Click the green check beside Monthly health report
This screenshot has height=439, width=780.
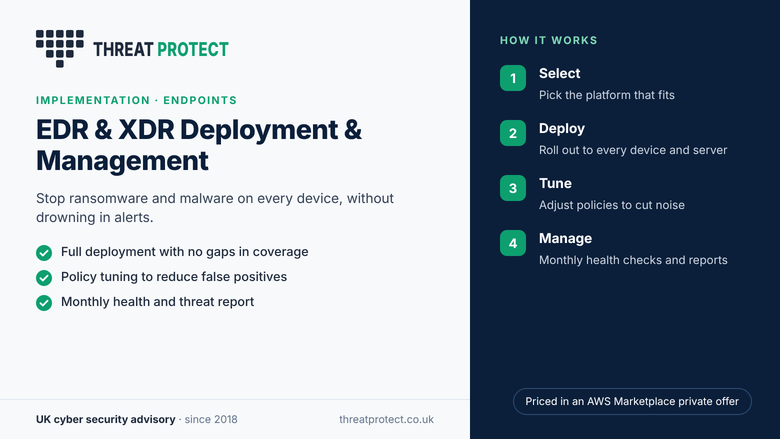(44, 302)
